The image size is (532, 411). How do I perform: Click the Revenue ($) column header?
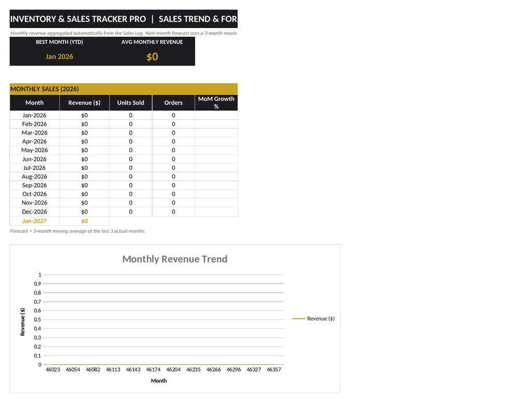click(x=85, y=103)
